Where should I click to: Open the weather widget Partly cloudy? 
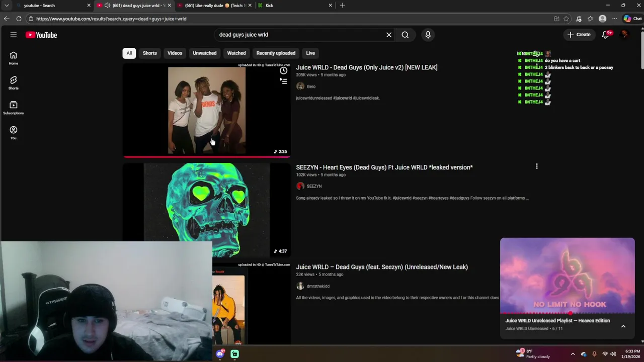coord(533,354)
